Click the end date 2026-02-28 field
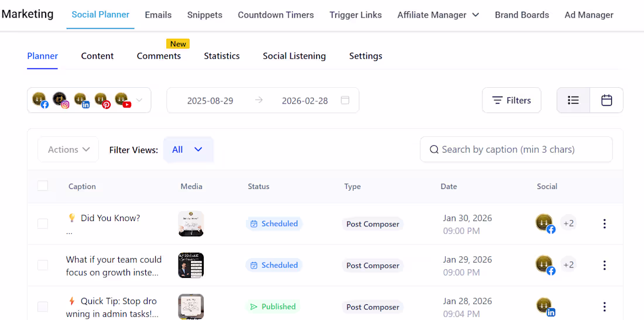Viewport: 644px width, 320px height. click(x=305, y=101)
